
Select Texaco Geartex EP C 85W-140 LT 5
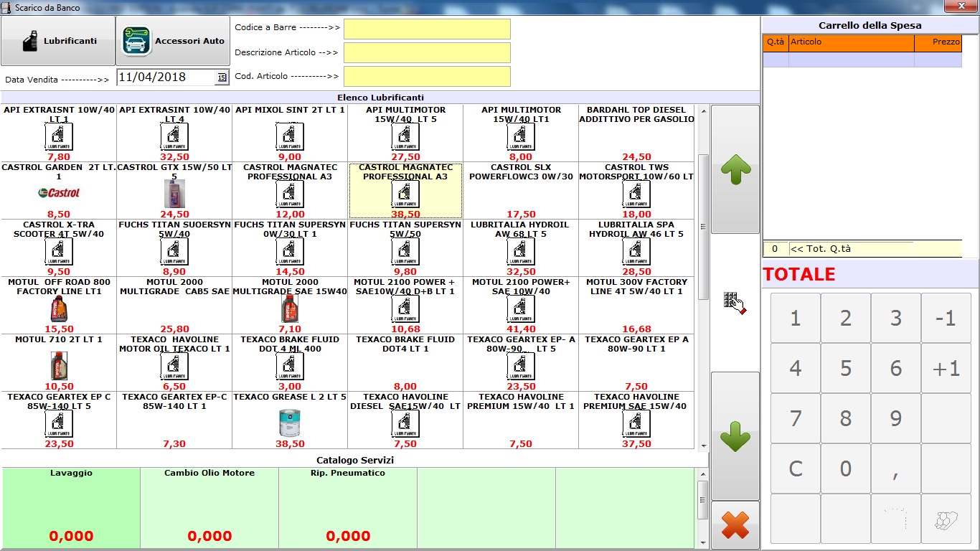pyautogui.click(x=59, y=420)
